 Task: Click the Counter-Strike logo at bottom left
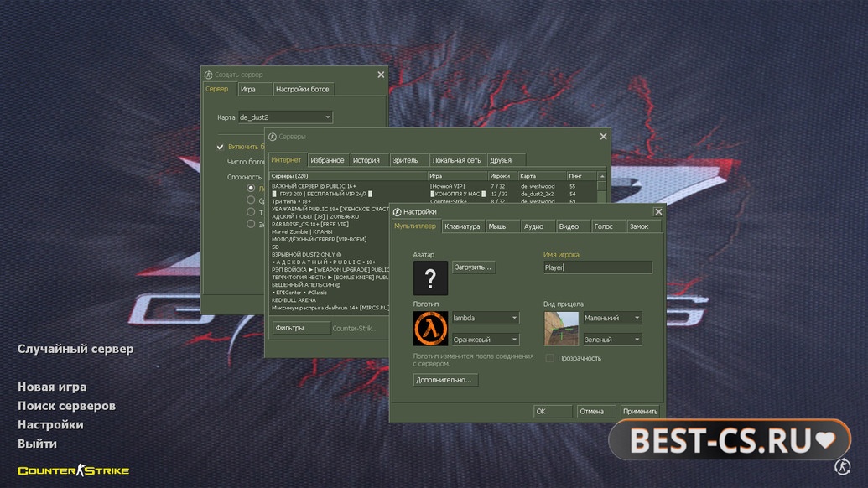pyautogui.click(x=73, y=470)
